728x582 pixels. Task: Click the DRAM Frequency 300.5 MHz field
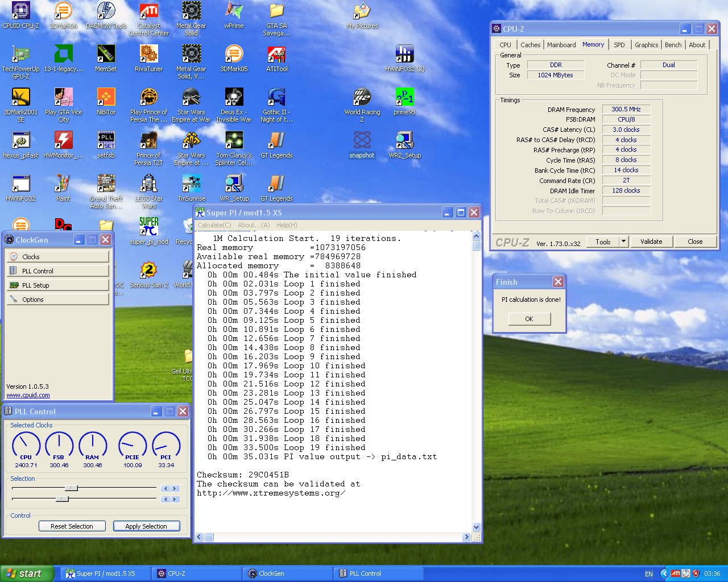pyautogui.click(x=626, y=109)
